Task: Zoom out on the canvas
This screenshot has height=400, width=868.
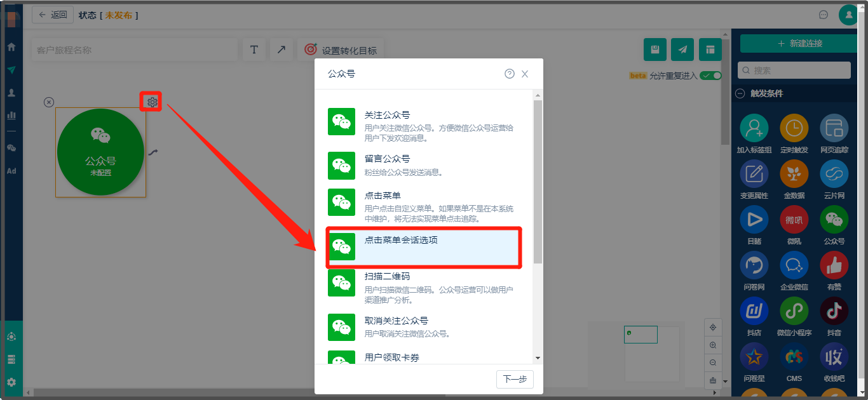Action: tap(712, 363)
